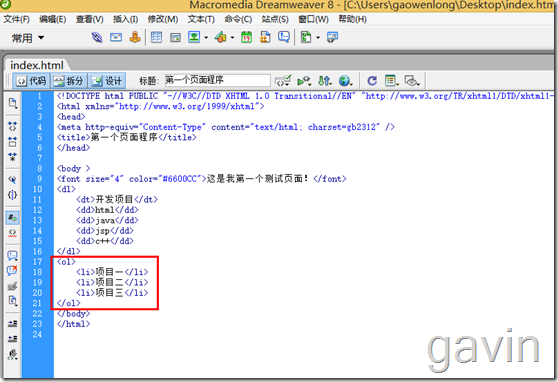558x382 pixels.
Task: Open the 帮助(H) menu
Action: [x=352, y=19]
